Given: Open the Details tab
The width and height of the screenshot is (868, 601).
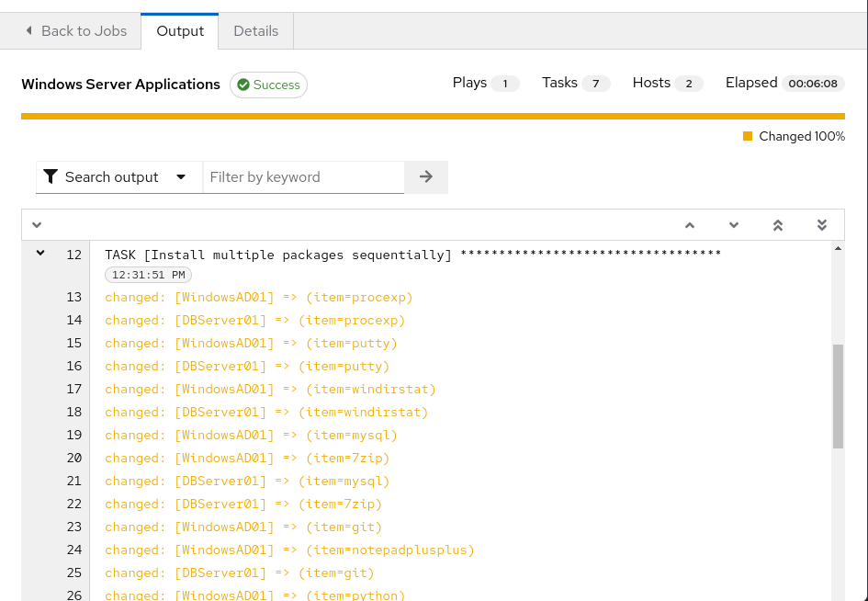Looking at the screenshot, I should [255, 31].
